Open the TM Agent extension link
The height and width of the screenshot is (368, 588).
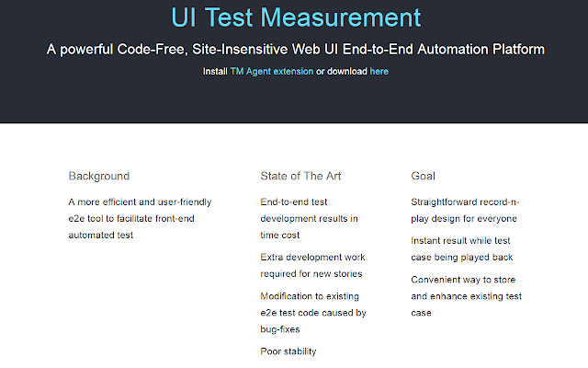[x=272, y=72]
